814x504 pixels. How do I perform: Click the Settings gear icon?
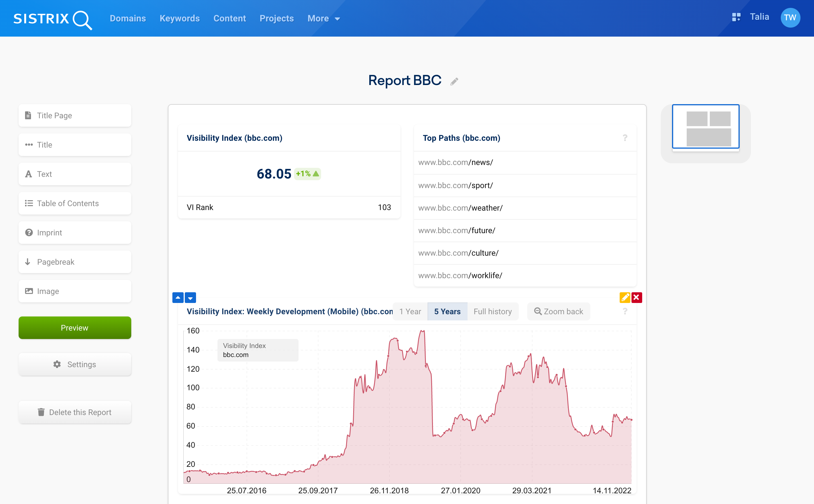click(x=57, y=364)
